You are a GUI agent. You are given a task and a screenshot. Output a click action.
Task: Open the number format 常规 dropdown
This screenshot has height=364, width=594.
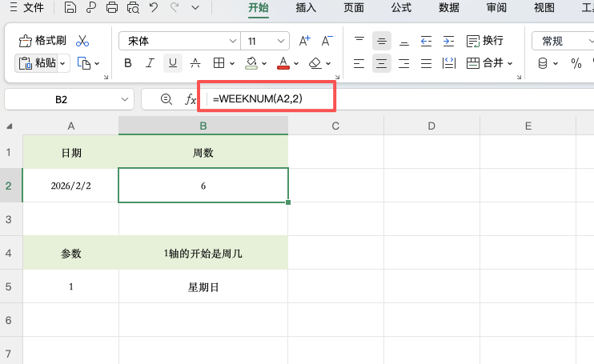[x=560, y=41]
